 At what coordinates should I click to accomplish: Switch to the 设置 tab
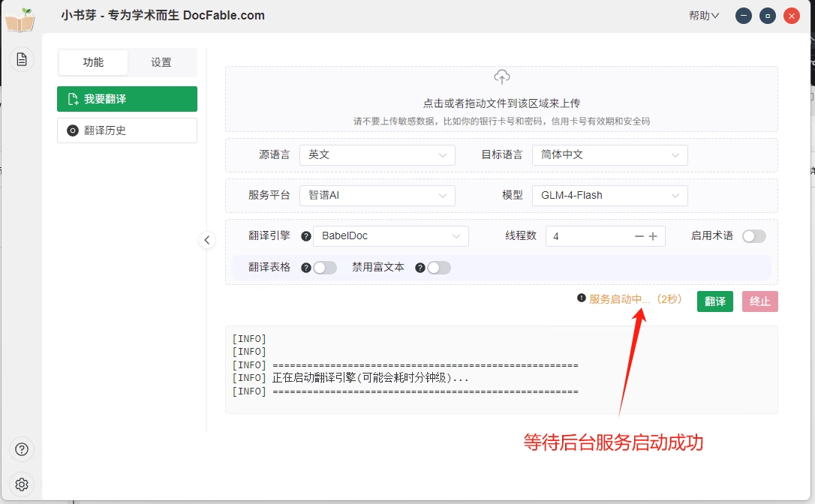coord(161,63)
